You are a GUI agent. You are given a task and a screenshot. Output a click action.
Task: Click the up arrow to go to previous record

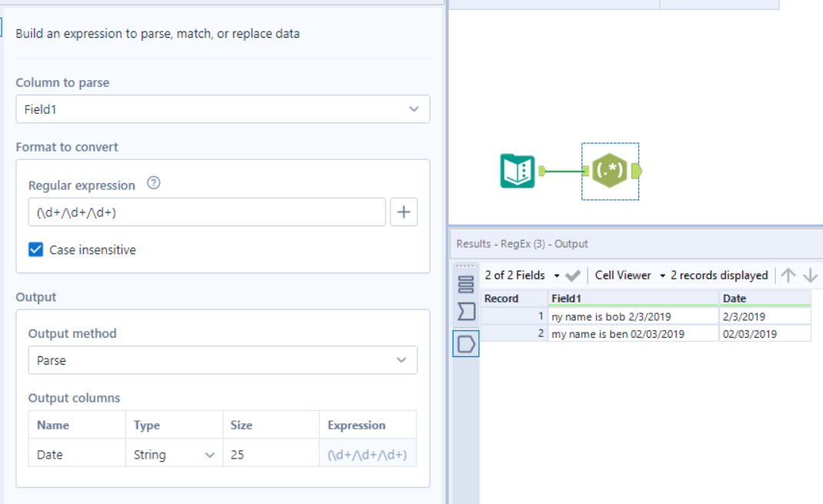[787, 275]
